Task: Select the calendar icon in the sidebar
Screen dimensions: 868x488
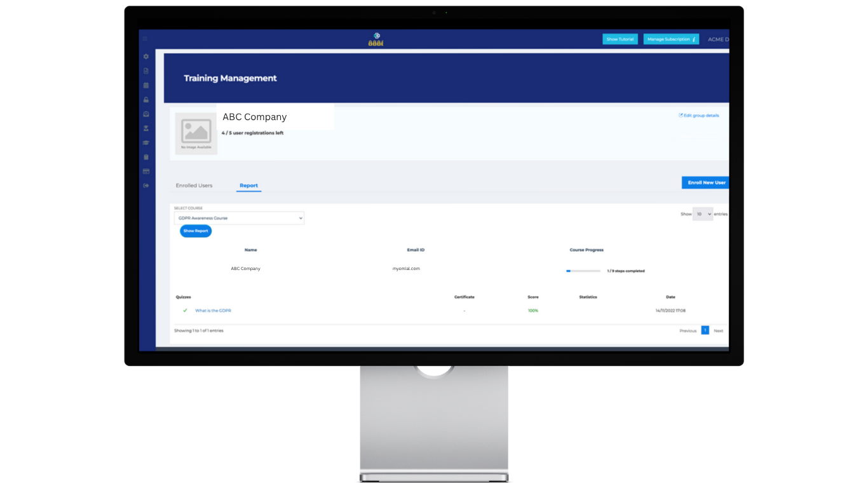Action: (146, 85)
